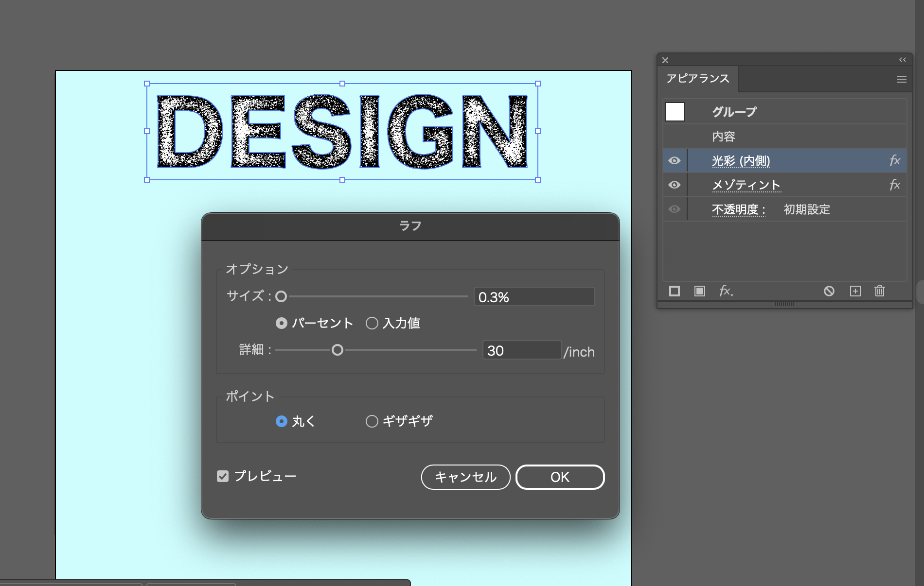Click the Clear Appearance icon
The height and width of the screenshot is (586, 924).
point(829,291)
